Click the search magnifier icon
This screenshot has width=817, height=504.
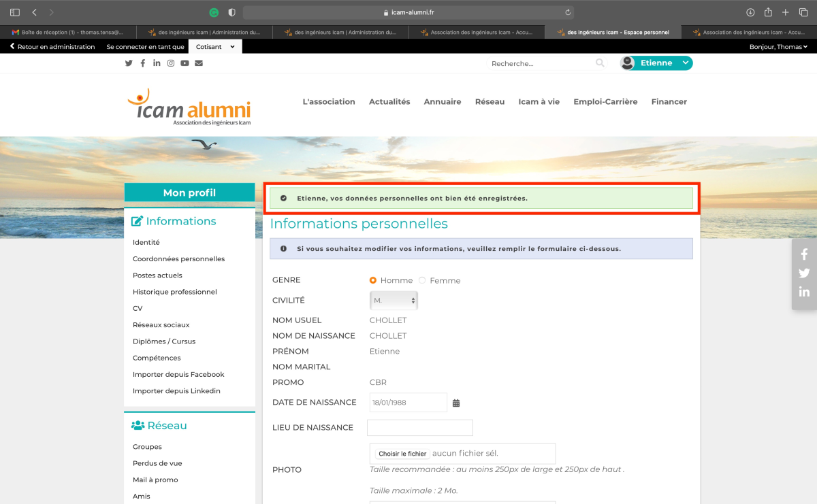600,63
